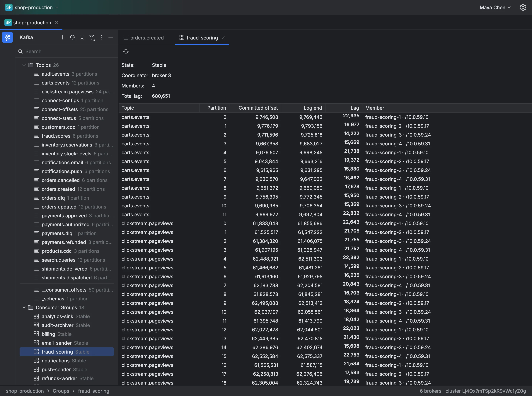Select clickstream.pageviews partition 18 row
This screenshot has width=532, height=396.
pos(325,383)
